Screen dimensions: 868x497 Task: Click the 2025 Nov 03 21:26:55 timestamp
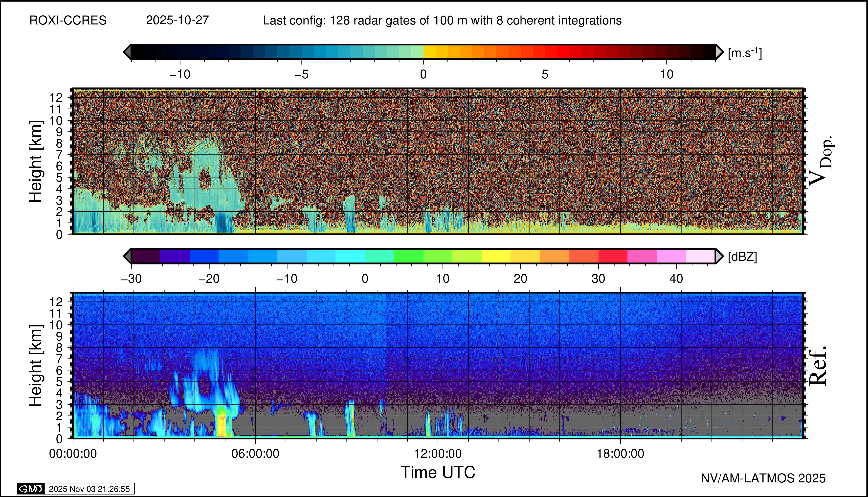[89, 489]
